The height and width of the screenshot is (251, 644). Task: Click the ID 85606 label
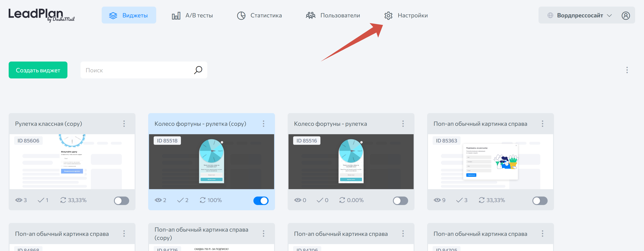(x=28, y=141)
